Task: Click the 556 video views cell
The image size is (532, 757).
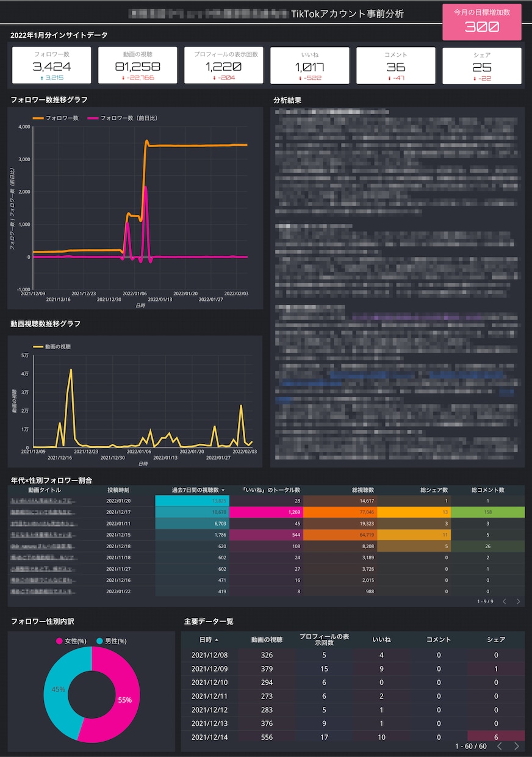Action: pos(267,737)
